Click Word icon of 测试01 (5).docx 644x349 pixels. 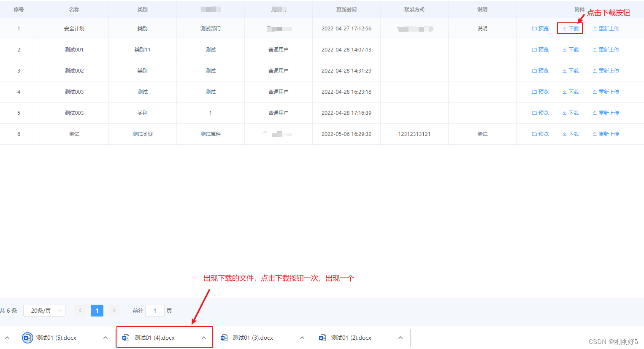pos(27,338)
